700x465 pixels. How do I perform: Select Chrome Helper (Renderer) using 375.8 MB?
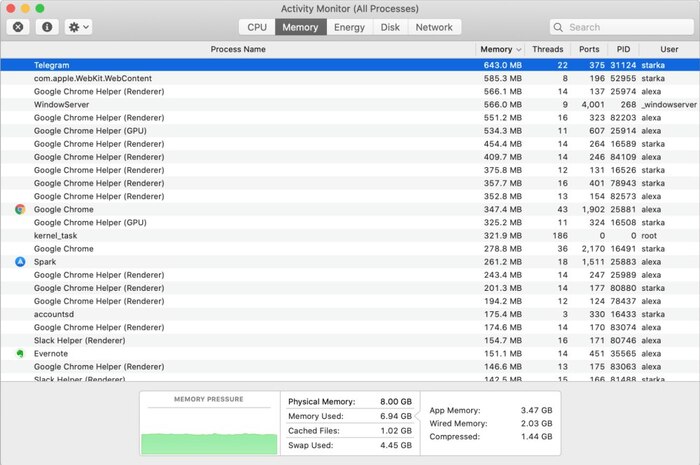350,170
